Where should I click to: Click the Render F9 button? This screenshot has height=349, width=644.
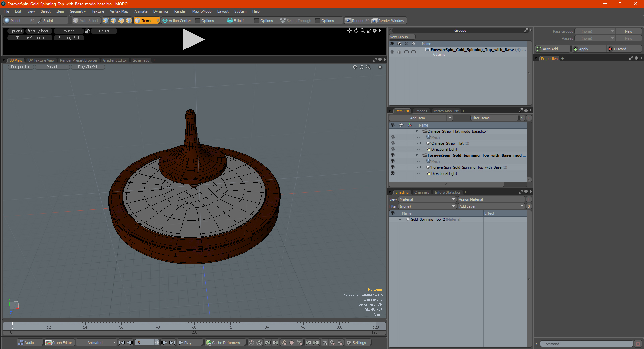(x=357, y=21)
